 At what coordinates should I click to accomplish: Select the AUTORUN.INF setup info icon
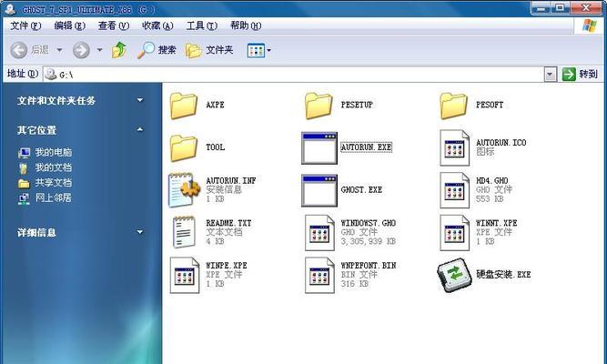coord(184,190)
